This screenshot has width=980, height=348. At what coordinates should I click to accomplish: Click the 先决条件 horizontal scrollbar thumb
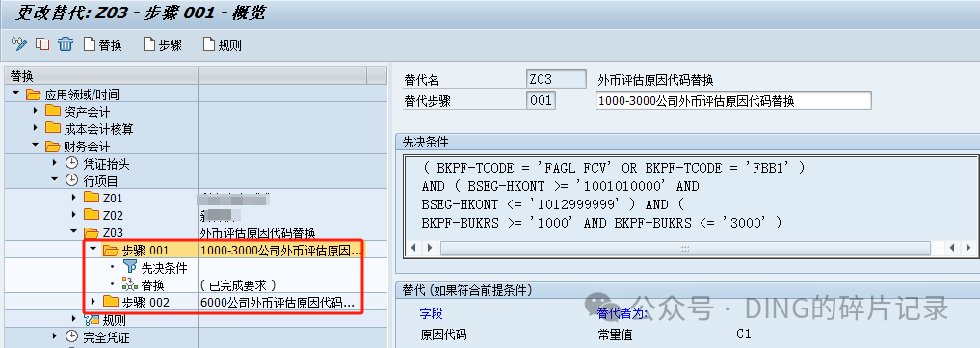685,248
